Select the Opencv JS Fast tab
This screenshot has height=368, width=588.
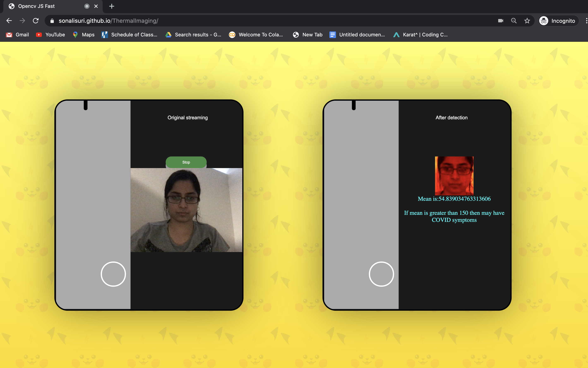[x=44, y=6]
